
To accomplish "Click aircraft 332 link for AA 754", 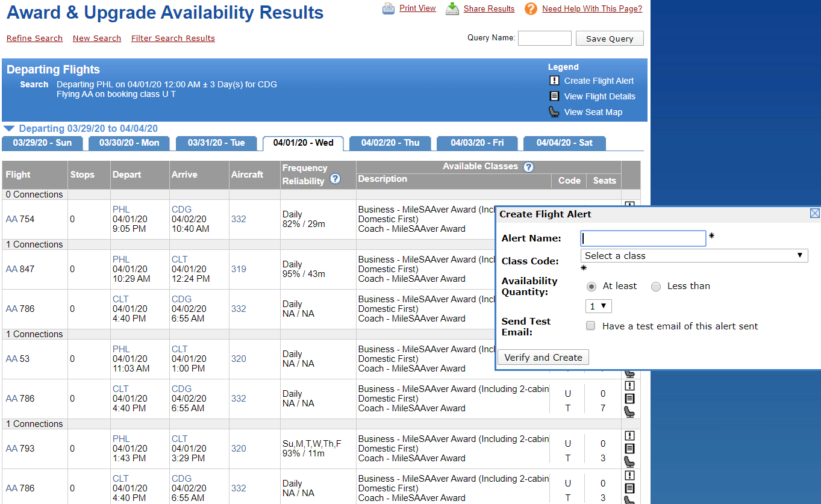I will pyautogui.click(x=239, y=219).
